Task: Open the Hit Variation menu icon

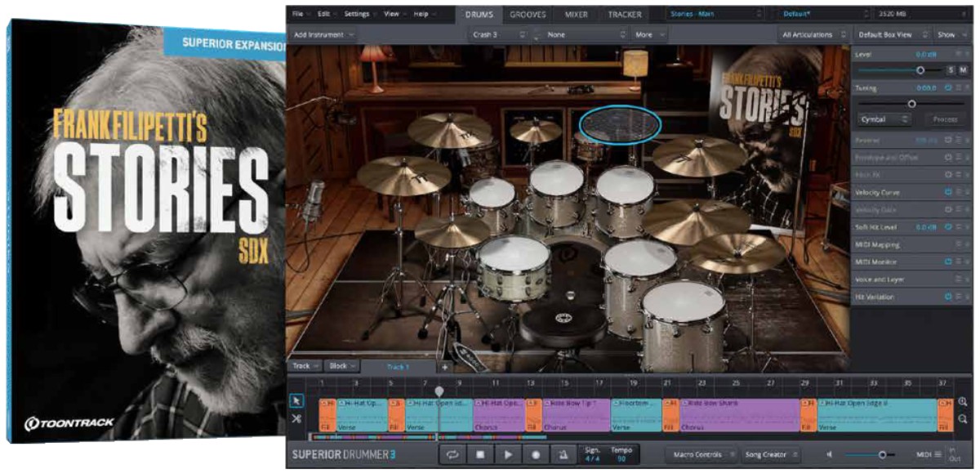Action: click(957, 297)
